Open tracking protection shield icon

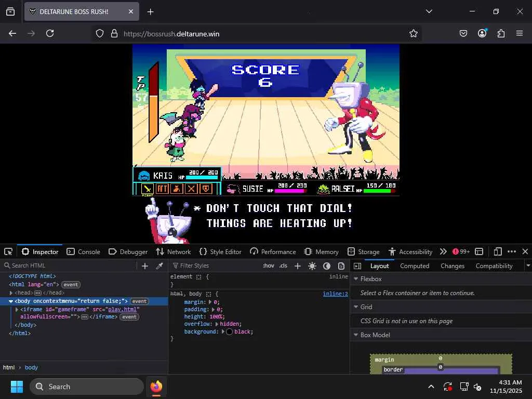(99, 33)
